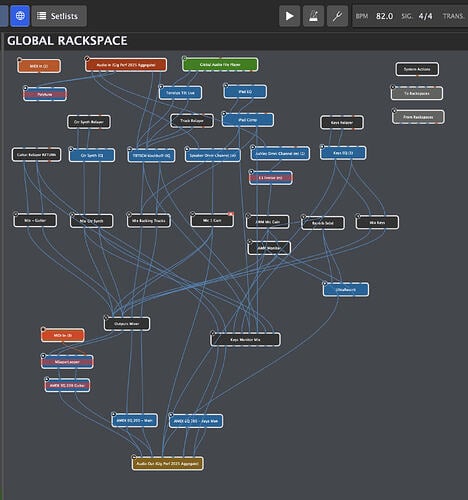Select the Gtr Synth EQ block

coord(92,155)
